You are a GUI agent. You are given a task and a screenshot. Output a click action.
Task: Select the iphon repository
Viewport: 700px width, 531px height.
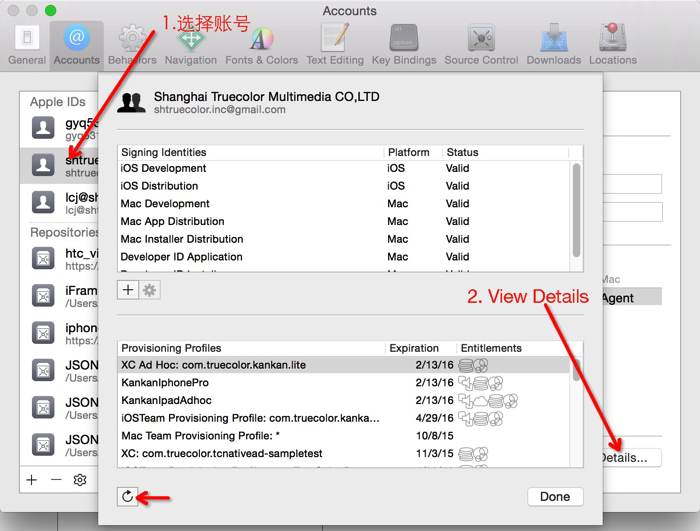[x=59, y=334]
